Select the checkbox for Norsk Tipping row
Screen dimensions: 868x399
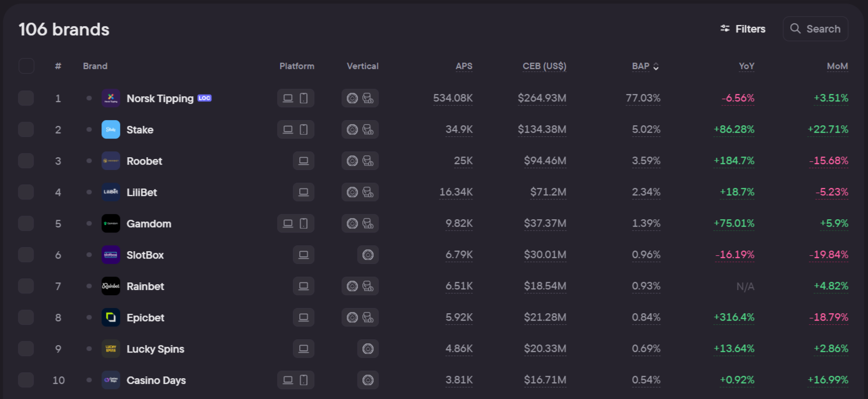coord(26,98)
